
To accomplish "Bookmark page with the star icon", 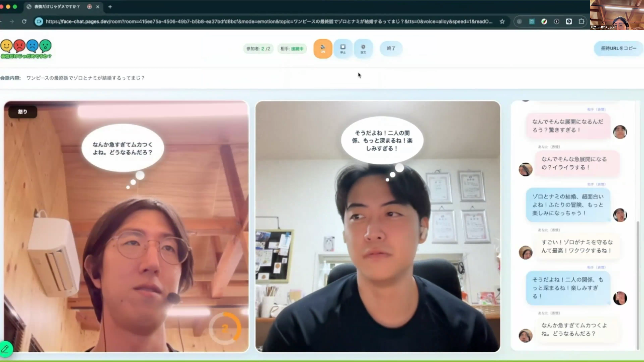I will click(x=502, y=21).
